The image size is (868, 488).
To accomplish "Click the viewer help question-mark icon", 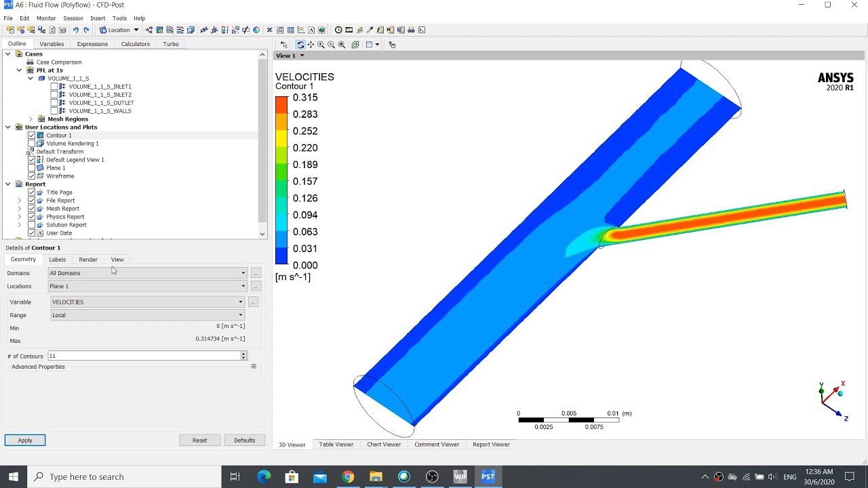I will pyautogui.click(x=392, y=45).
